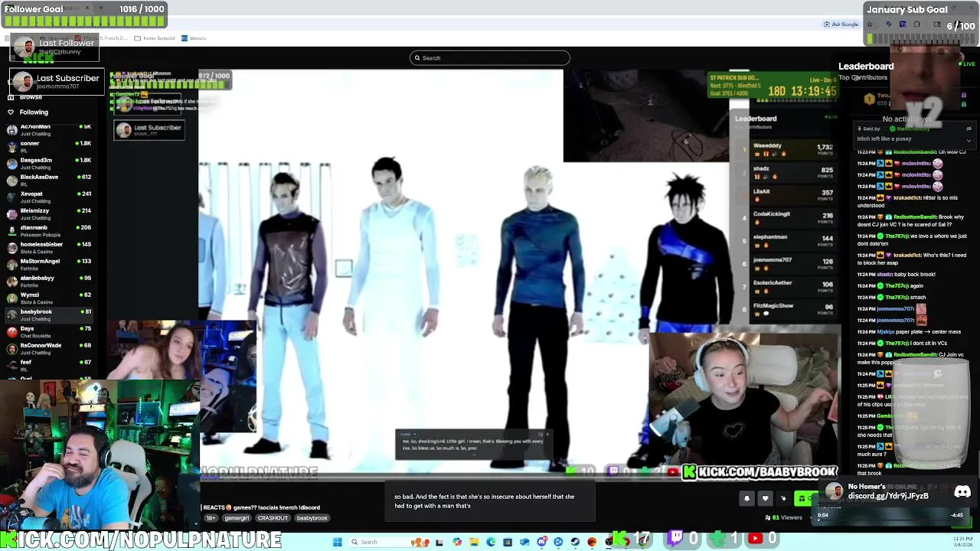This screenshot has width=980, height=551.
Task: Click the homelessbieber channel avatar
Action: pyautogui.click(x=11, y=247)
